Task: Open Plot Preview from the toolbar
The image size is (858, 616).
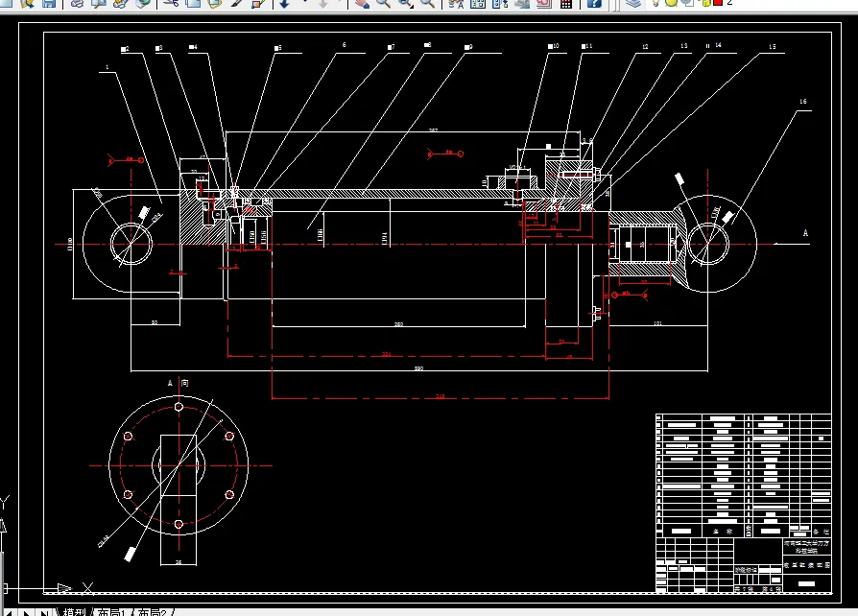Action: 99,3
